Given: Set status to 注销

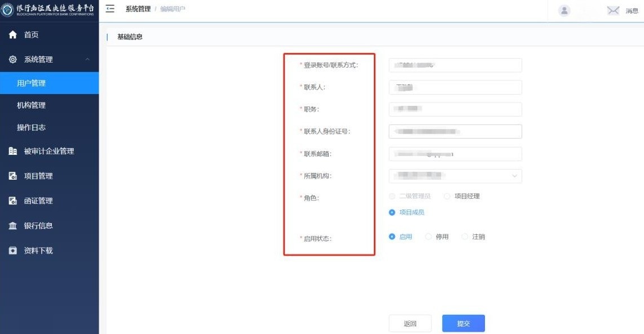Looking at the screenshot, I should (x=465, y=237).
